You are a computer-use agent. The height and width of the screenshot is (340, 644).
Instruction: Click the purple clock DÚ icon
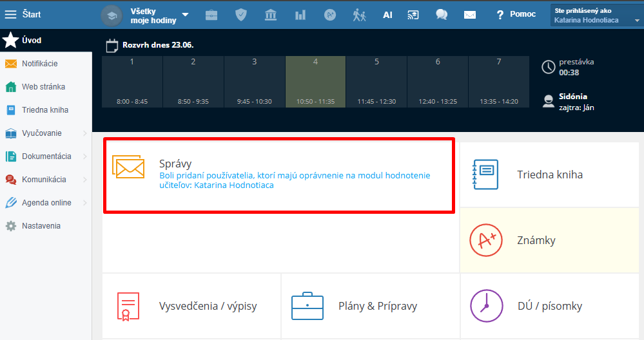click(x=486, y=306)
